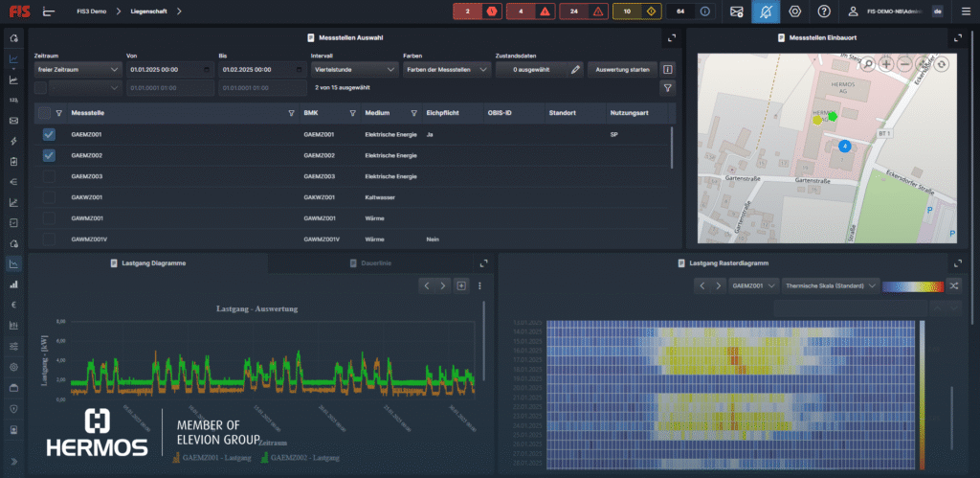Toggle the select-all checkbox in table header
This screenshot has width=980, height=478.
click(x=44, y=113)
